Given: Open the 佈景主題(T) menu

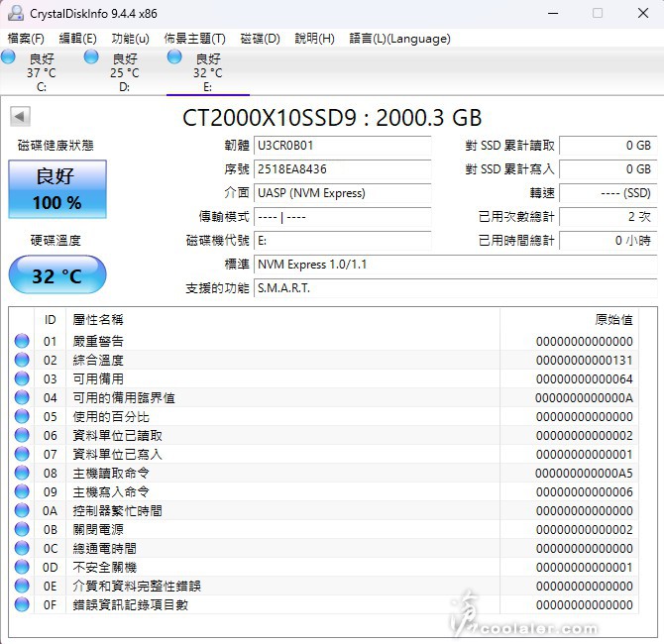Looking at the screenshot, I should [194, 39].
